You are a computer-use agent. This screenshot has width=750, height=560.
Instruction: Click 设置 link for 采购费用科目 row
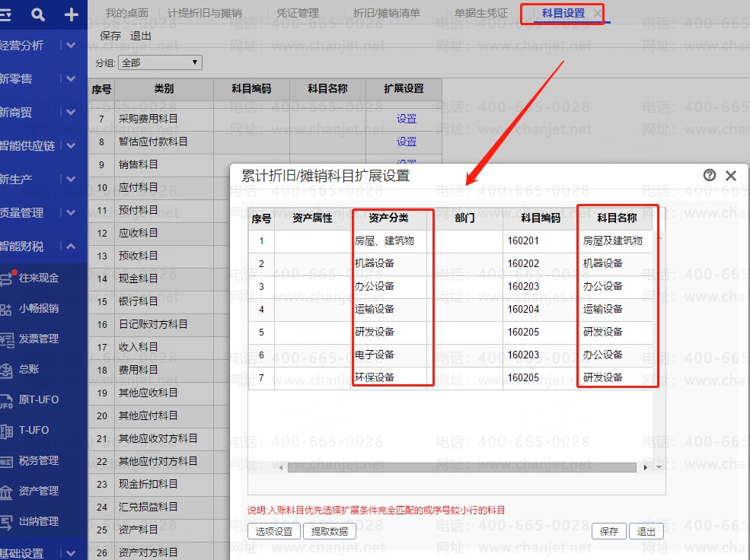point(407,119)
